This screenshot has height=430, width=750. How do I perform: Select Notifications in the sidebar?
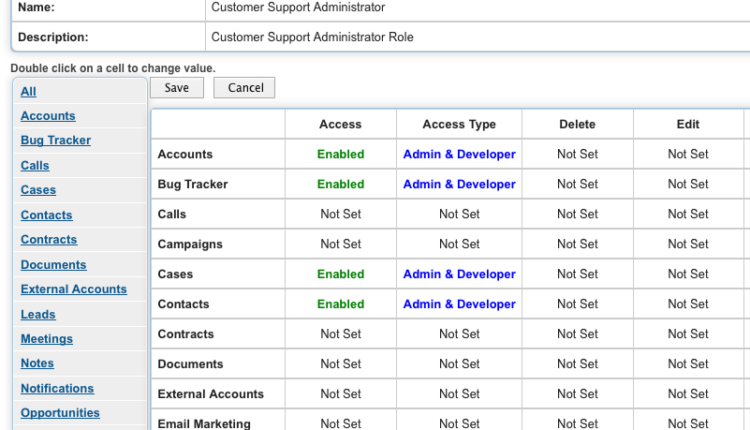(x=57, y=388)
